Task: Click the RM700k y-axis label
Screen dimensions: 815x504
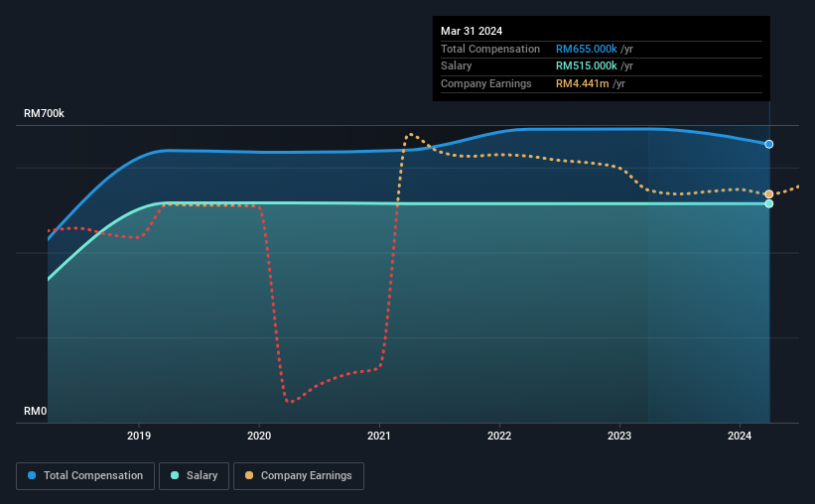Action: coord(45,113)
